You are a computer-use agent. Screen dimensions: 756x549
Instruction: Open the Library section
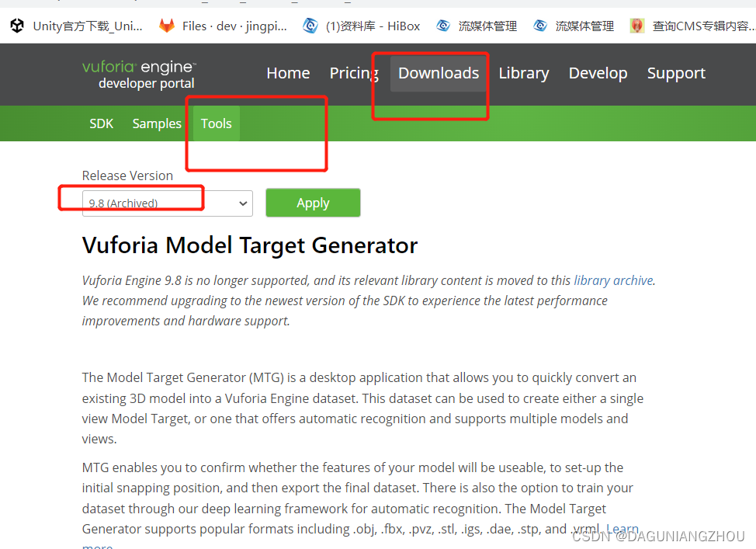pos(524,73)
